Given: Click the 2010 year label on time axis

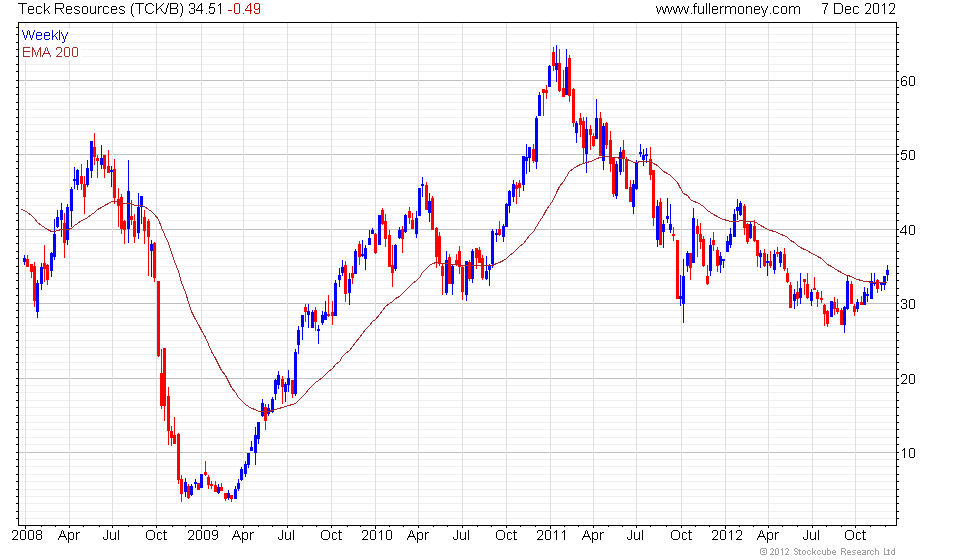Looking at the screenshot, I should 377,536.
